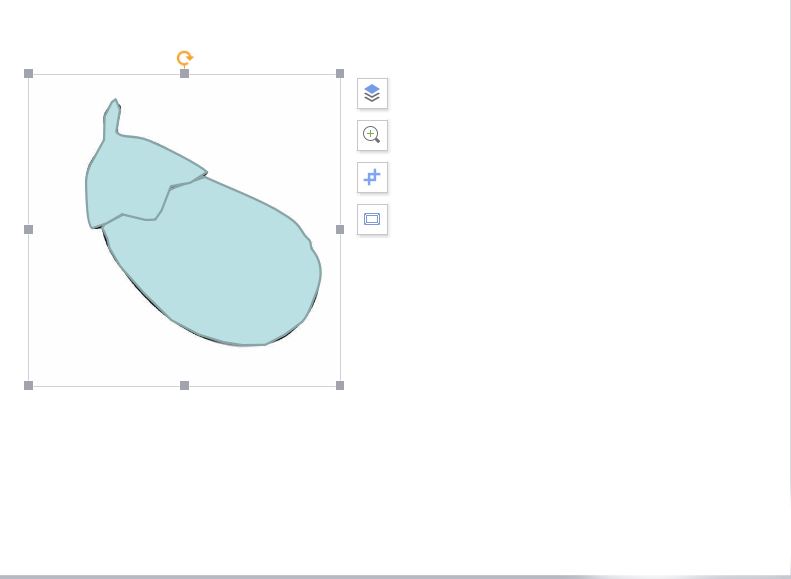Click the right-middle resize handle
The width and height of the screenshot is (791, 579).
(x=340, y=229)
